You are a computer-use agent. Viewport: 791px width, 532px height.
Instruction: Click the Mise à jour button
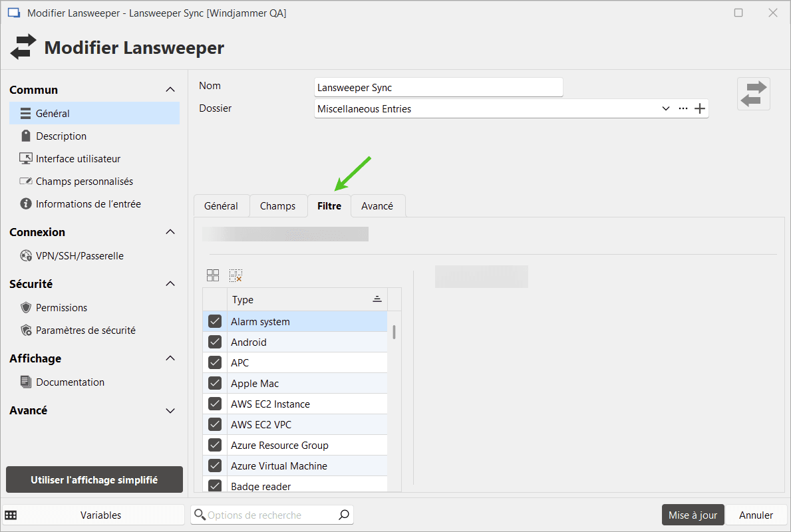coord(693,515)
